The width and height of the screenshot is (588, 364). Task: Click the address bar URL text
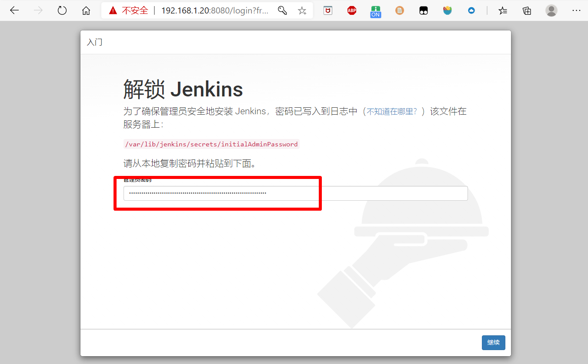coord(215,10)
